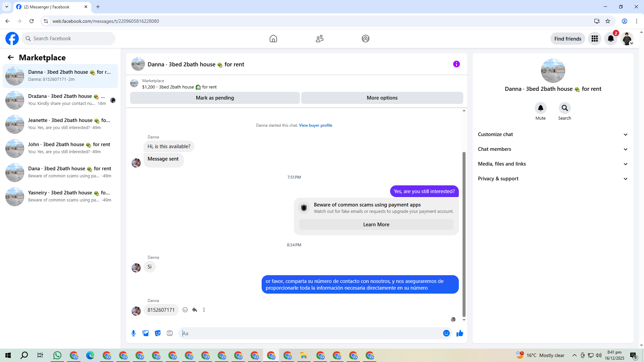Viewport: 644px width, 362px height.
Task: Click the browser address bar URL
Action: [x=106, y=21]
